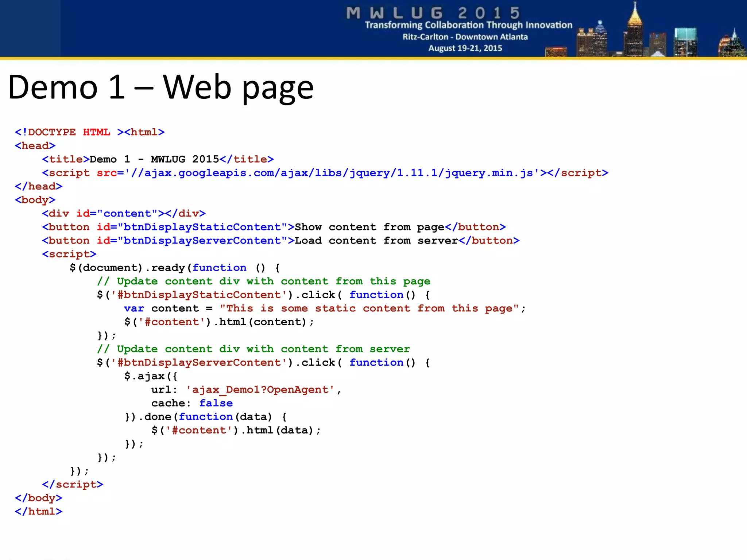Click the title line 'Demo 1 - MWLUG 2015'
This screenshot has width=747, height=560.
pos(158,159)
